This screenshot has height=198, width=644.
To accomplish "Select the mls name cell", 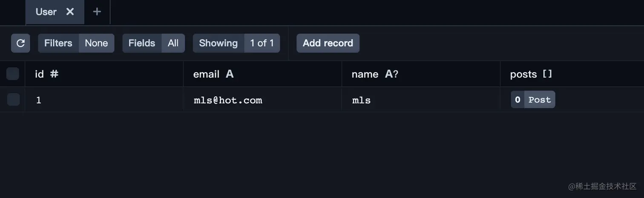I will pyautogui.click(x=361, y=100).
